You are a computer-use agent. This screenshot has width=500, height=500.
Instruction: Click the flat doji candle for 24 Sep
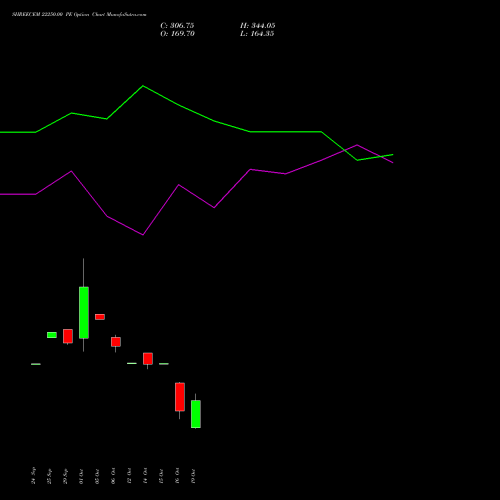(x=36, y=364)
